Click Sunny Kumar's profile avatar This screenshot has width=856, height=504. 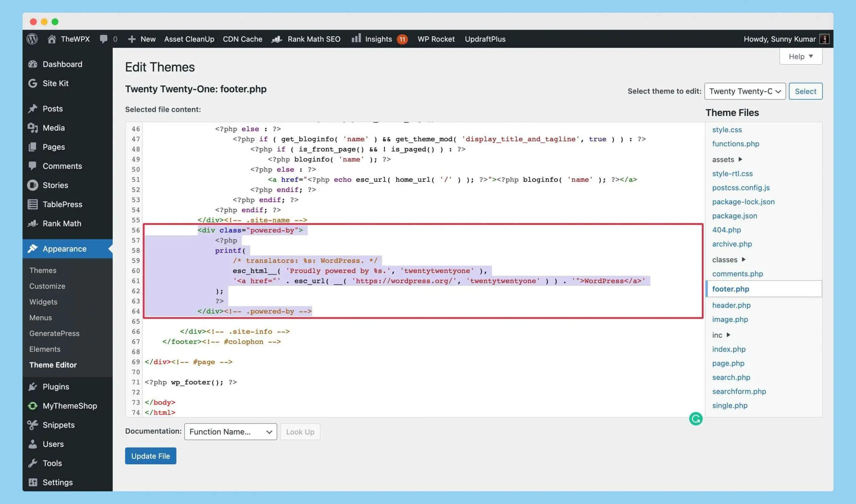coord(824,39)
